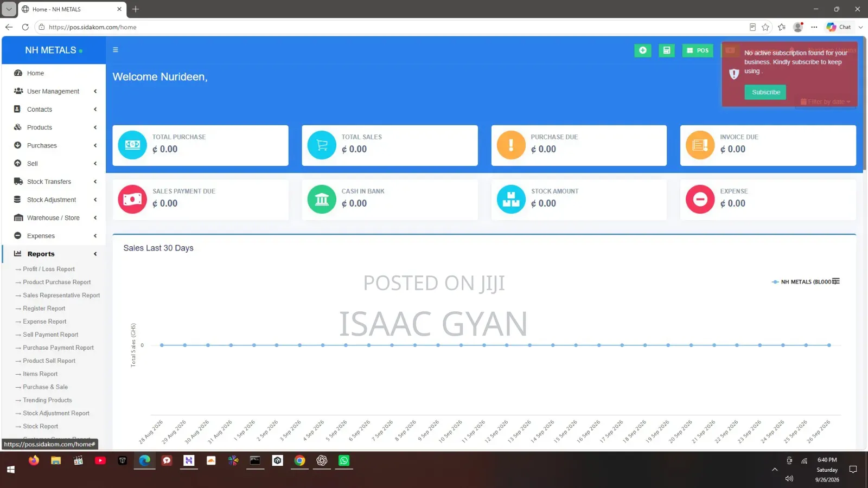Click the NH METALS brand logo

[54, 50]
